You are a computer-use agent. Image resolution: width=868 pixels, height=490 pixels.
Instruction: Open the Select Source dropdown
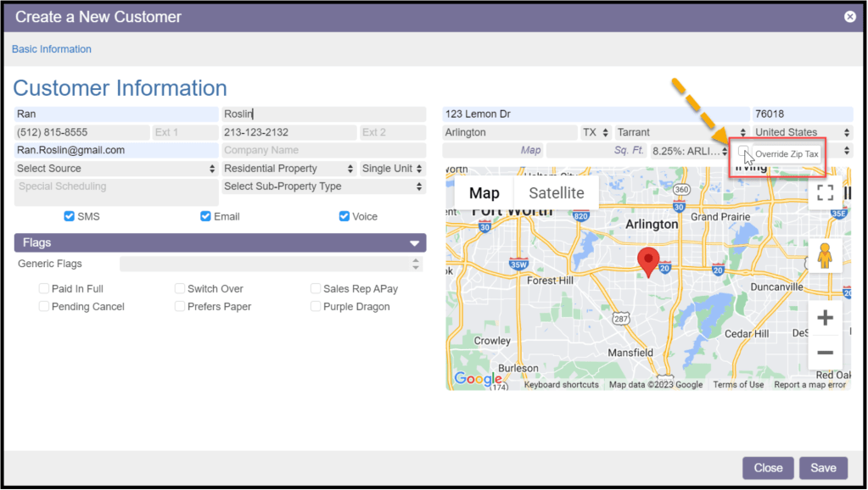point(116,169)
